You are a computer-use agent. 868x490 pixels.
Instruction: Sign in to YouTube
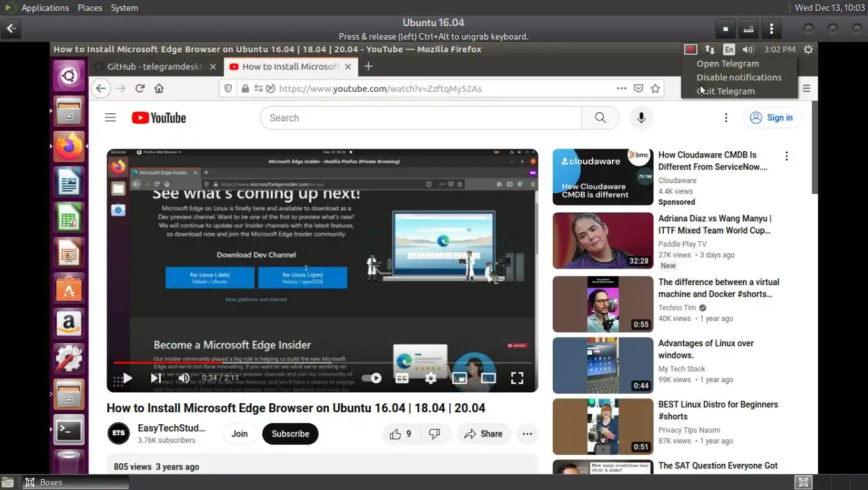(x=772, y=118)
